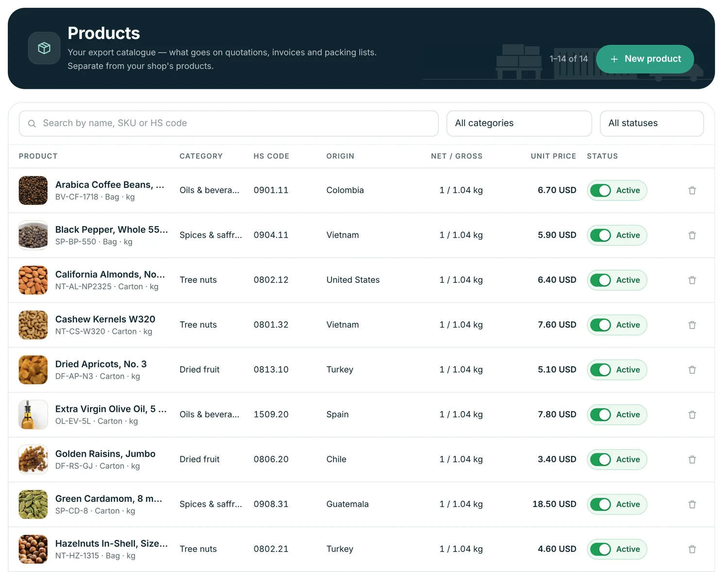
Task: Click the Hazelnuts thumbnail image
Action: click(x=33, y=550)
